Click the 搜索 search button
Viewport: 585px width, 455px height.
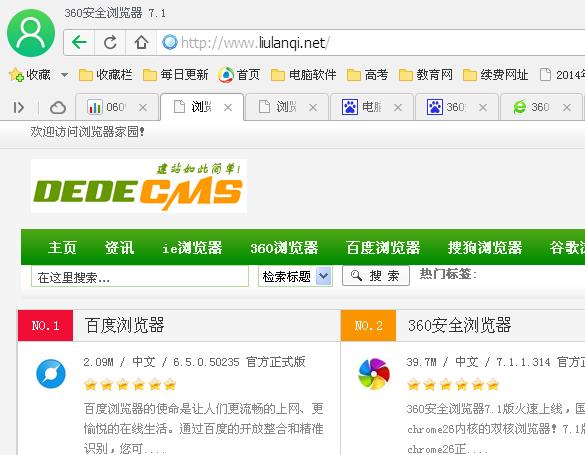pos(376,276)
